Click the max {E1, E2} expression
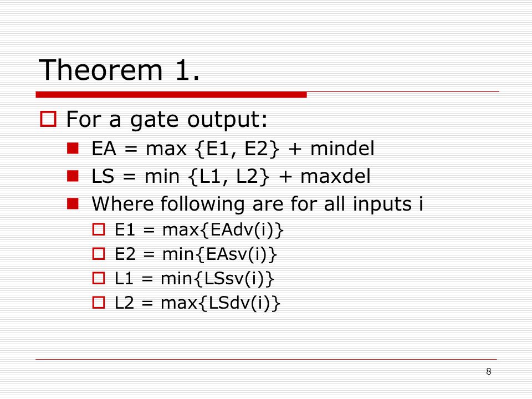 (x=213, y=149)
